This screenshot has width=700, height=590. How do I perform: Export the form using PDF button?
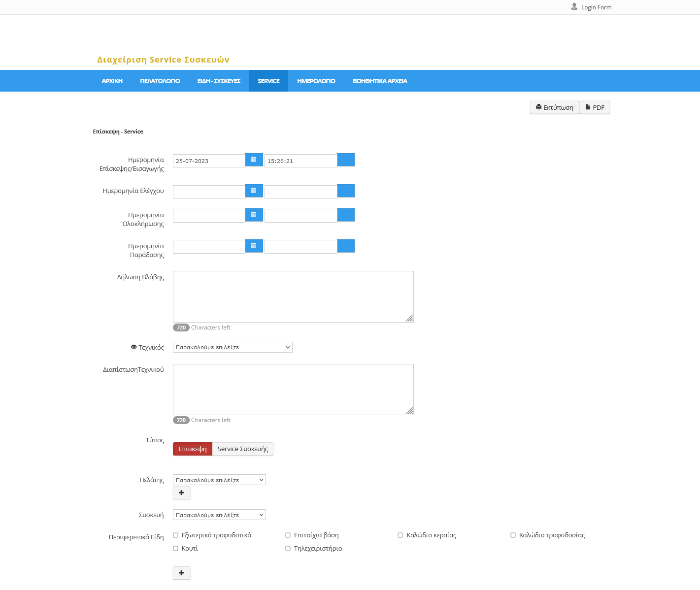coord(595,108)
